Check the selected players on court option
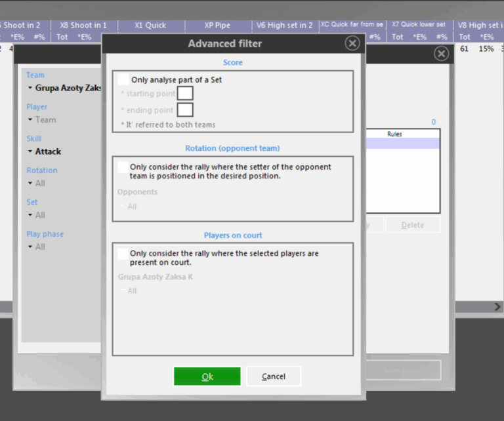Image resolution: width=504 pixels, height=421 pixels. (x=123, y=253)
